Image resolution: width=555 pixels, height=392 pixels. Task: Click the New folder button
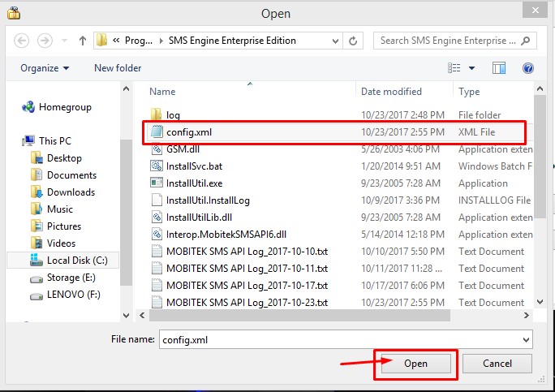click(x=118, y=68)
